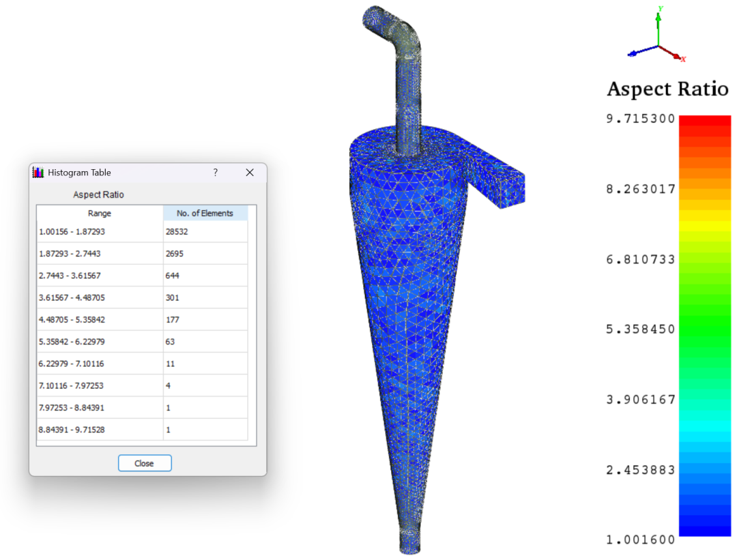
Task: Select element count cell 28532
Action: [x=205, y=232]
